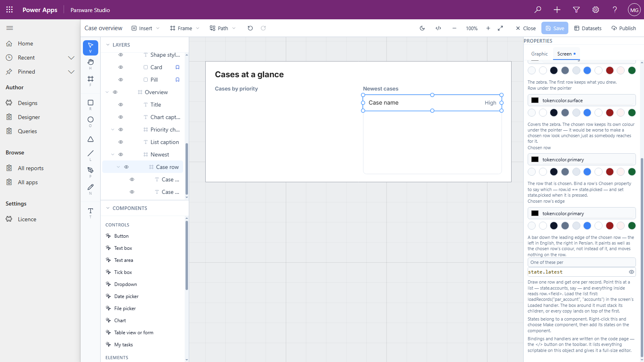Switch to the Screen properties tab
The width and height of the screenshot is (644, 362).
566,54
